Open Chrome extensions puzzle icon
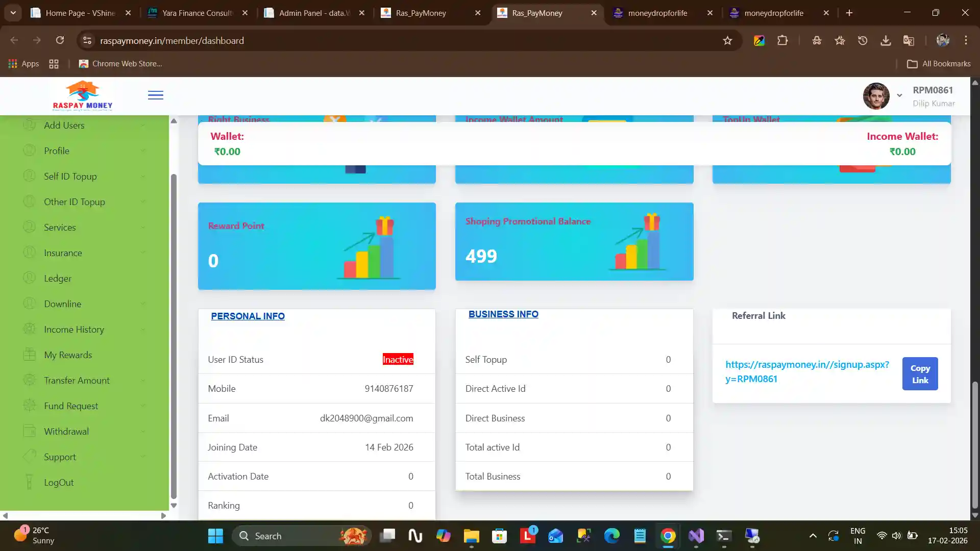This screenshot has height=551, width=980. (782, 40)
